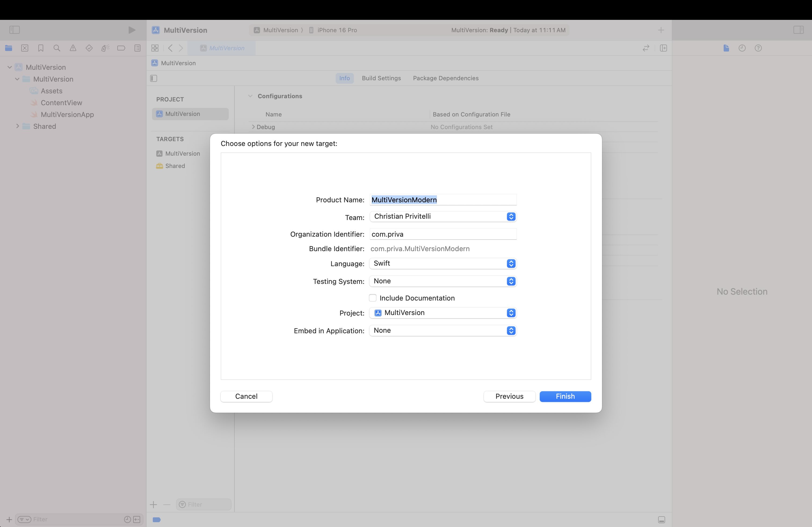Image resolution: width=812 pixels, height=527 pixels.
Task: Open the debug navigator icon
Action: tap(105, 48)
